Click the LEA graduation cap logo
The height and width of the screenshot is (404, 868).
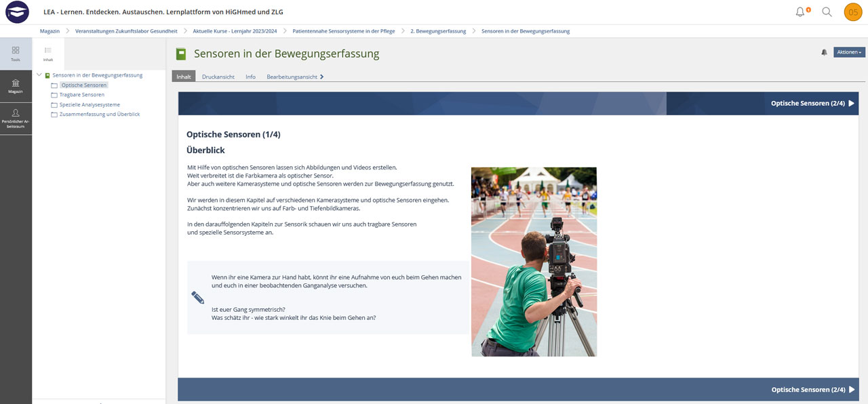(x=17, y=12)
